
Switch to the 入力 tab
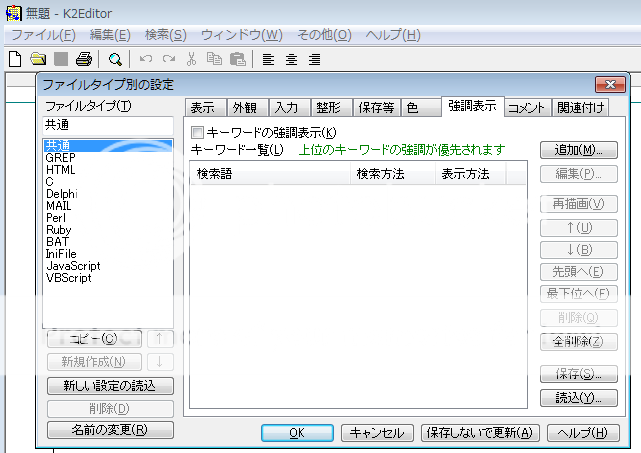(289, 108)
